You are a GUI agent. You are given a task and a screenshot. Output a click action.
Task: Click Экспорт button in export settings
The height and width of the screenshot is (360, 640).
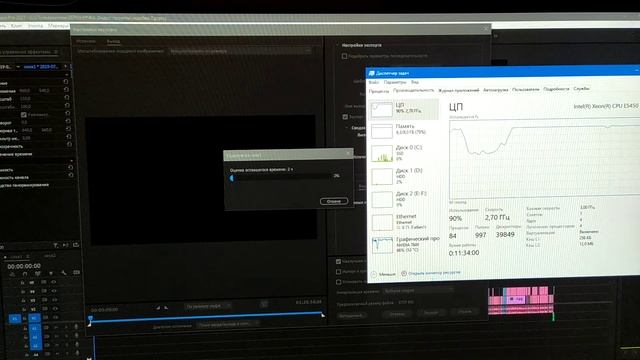click(x=431, y=313)
